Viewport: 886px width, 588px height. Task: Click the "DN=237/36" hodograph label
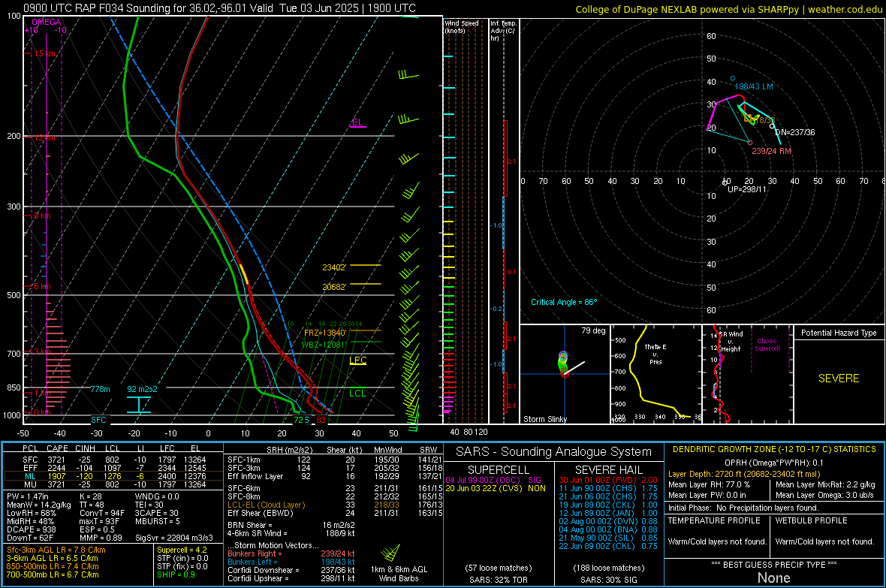tap(795, 132)
